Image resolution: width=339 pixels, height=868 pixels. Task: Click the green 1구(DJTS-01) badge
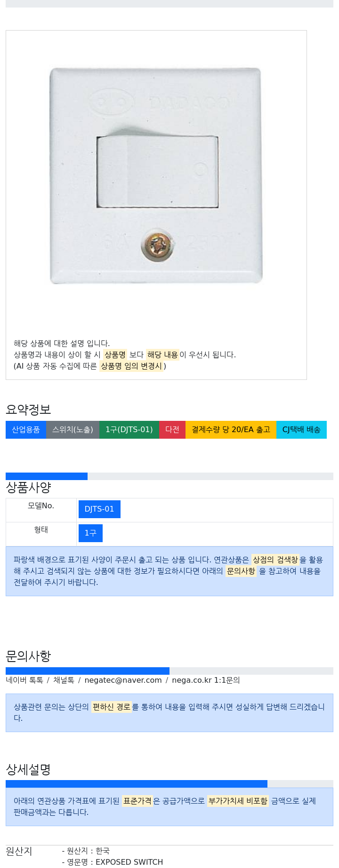coord(129,430)
